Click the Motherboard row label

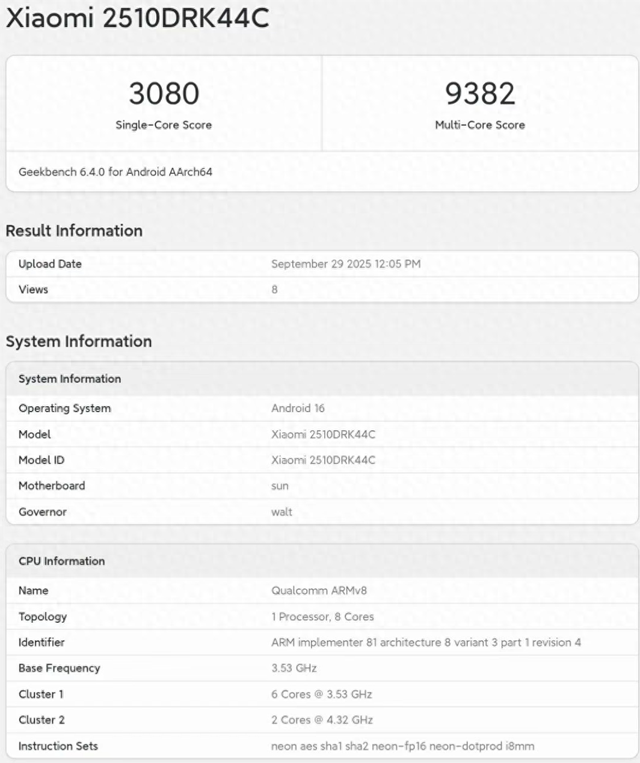(52, 486)
